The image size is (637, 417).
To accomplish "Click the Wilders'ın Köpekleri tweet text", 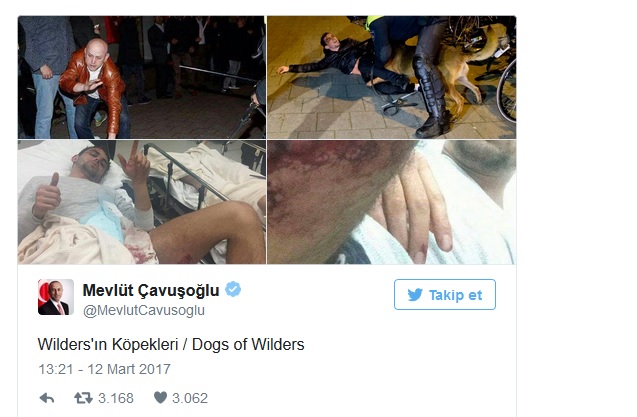I will click(x=108, y=345).
